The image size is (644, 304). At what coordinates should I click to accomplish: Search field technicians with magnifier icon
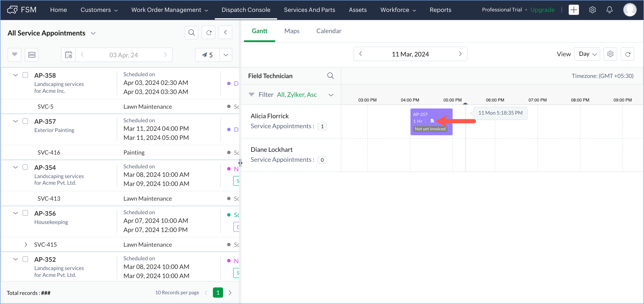pos(330,76)
